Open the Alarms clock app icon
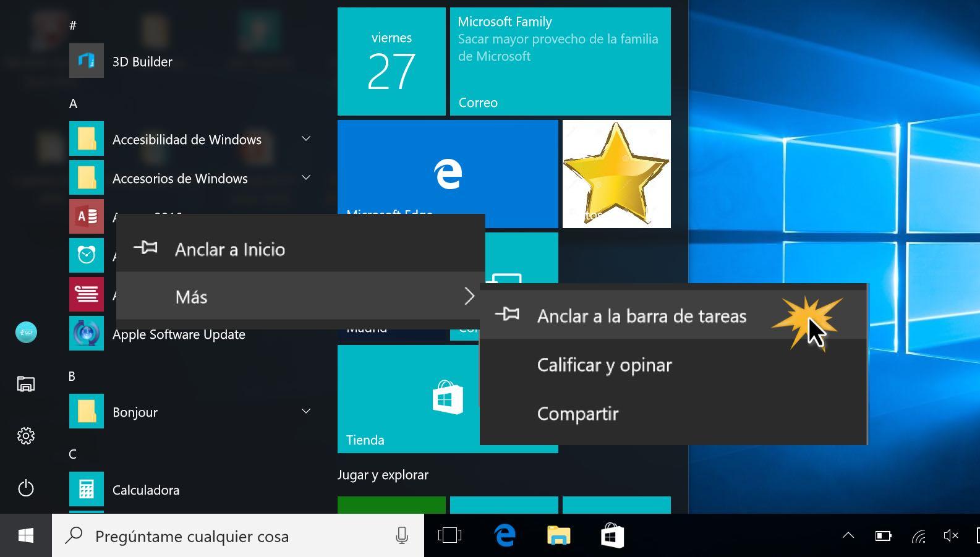This screenshot has width=980, height=557. tap(87, 255)
